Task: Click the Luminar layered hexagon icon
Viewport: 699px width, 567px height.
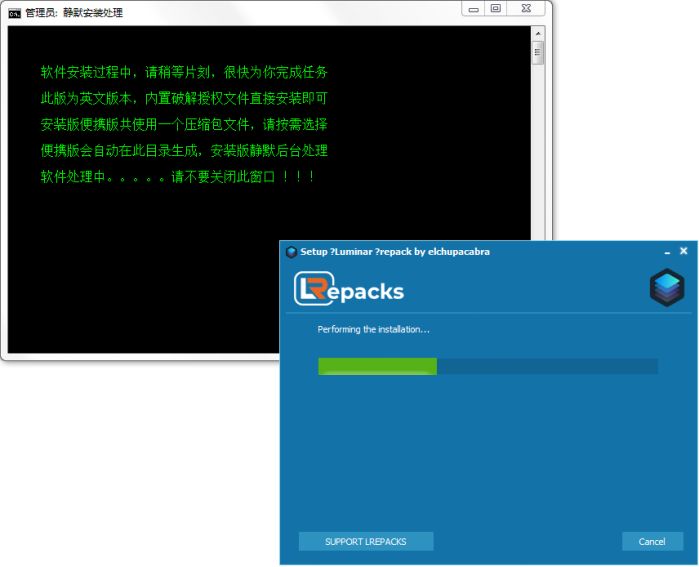Action: point(666,288)
